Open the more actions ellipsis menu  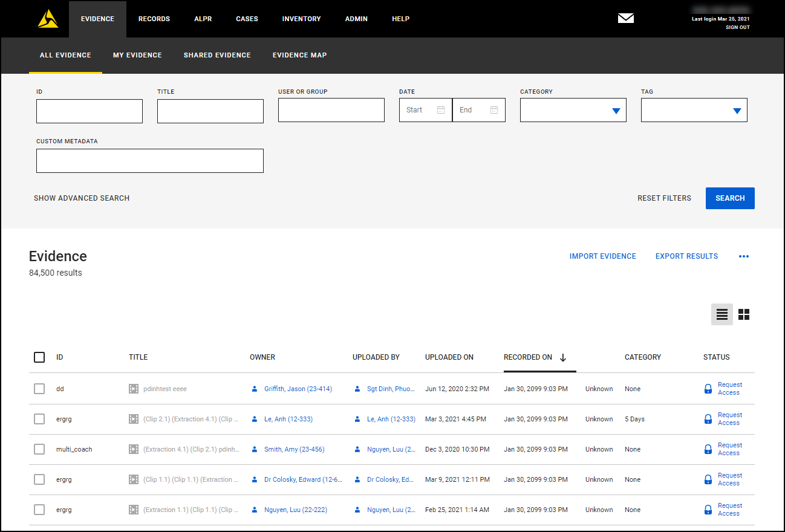click(x=743, y=256)
